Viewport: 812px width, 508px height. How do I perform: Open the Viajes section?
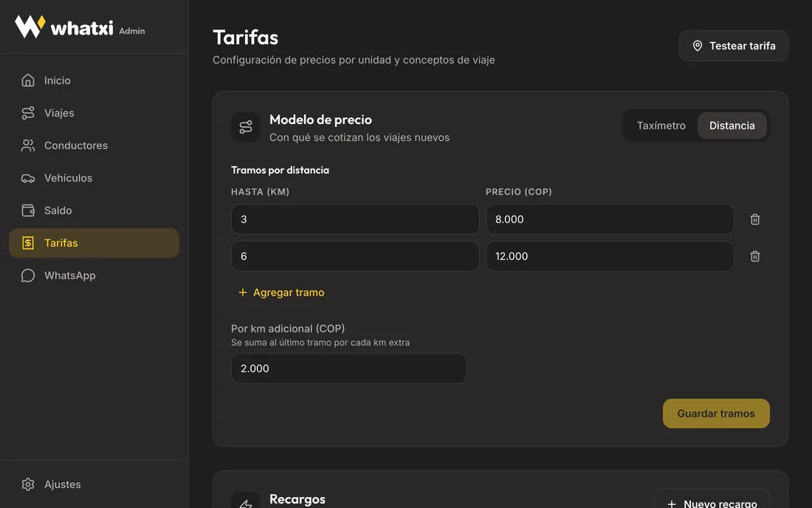tap(94, 113)
